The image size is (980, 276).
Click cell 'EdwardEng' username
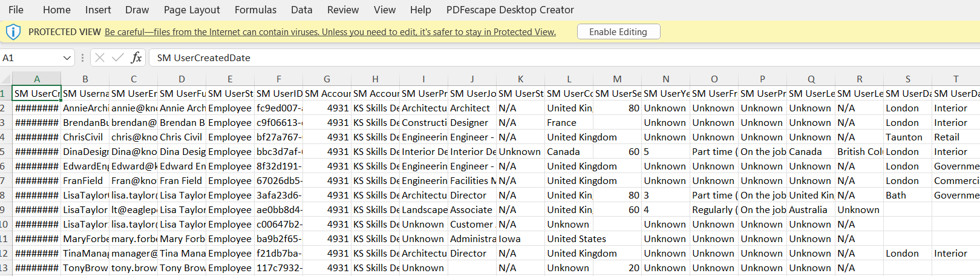pos(85,166)
